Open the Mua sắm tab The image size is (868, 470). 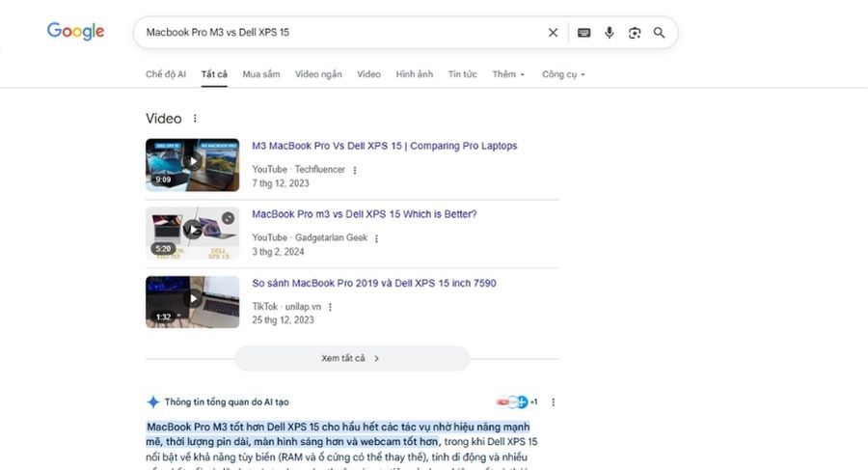coord(261,74)
